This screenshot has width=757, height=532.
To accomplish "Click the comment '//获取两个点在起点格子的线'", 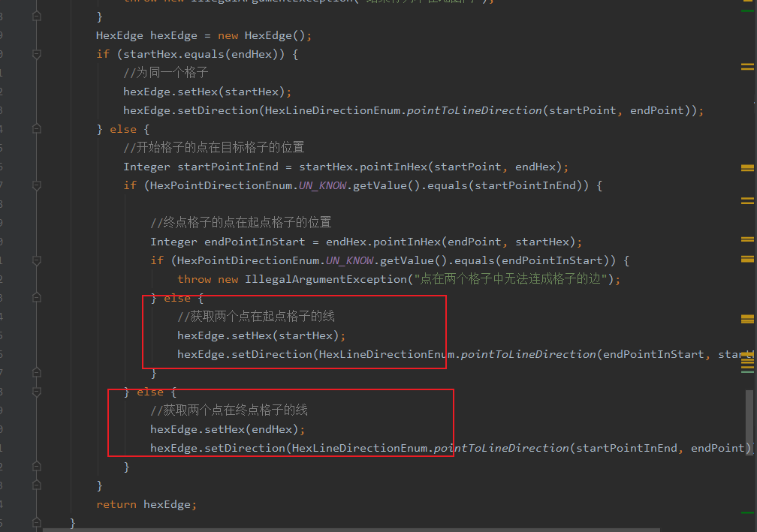I will (256, 317).
